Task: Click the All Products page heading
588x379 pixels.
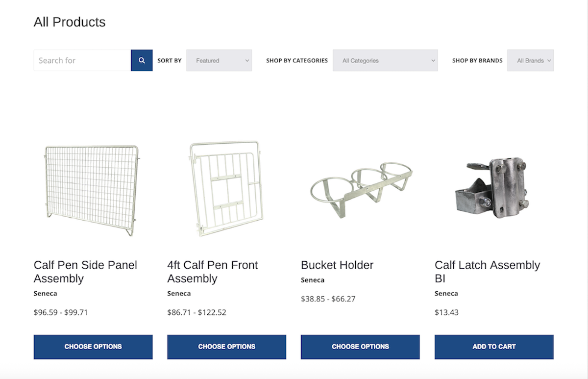Action: [70, 22]
